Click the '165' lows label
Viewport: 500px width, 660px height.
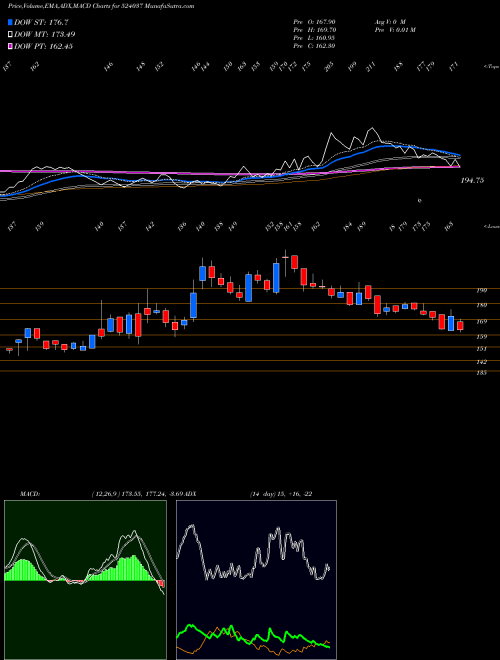[x=449, y=226]
